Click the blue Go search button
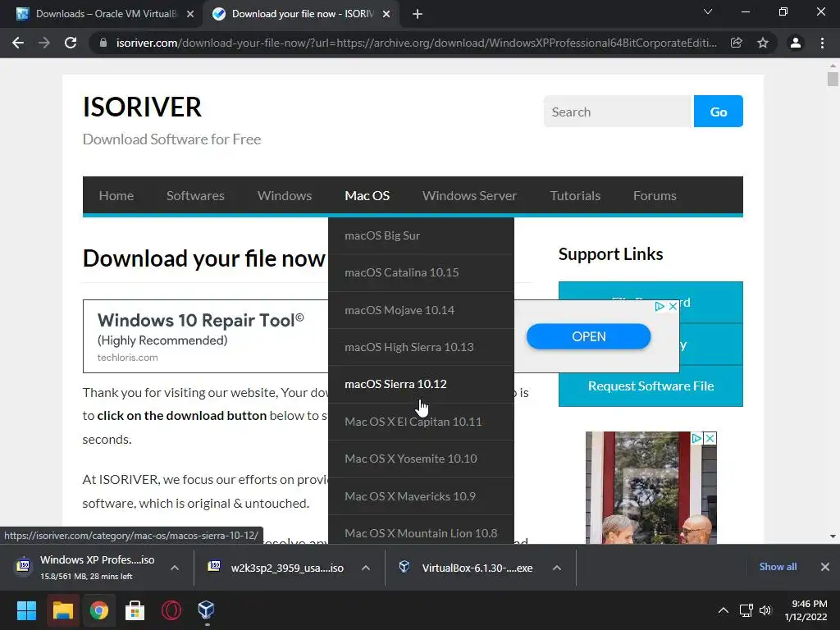 [719, 112]
